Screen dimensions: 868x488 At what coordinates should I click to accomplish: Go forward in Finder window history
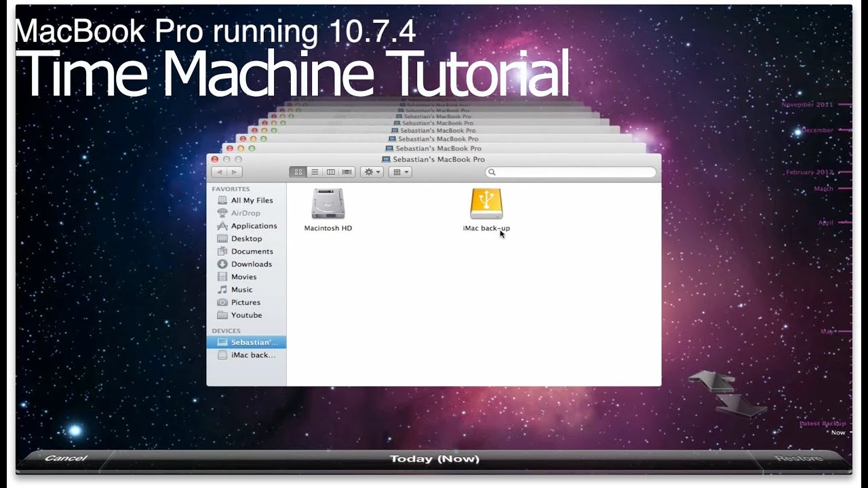coord(235,172)
